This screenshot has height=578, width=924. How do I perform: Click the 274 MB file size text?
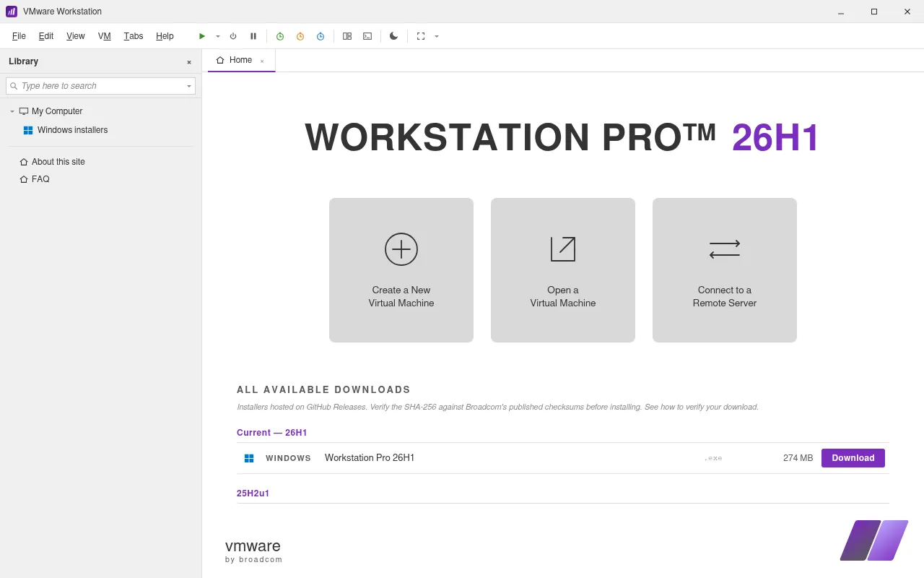(798, 458)
